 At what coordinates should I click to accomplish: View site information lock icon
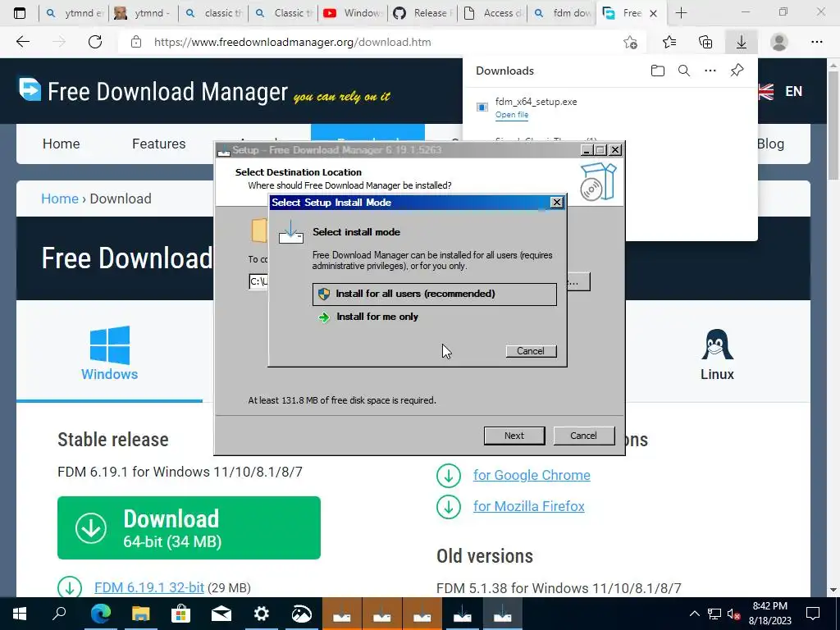[136, 42]
